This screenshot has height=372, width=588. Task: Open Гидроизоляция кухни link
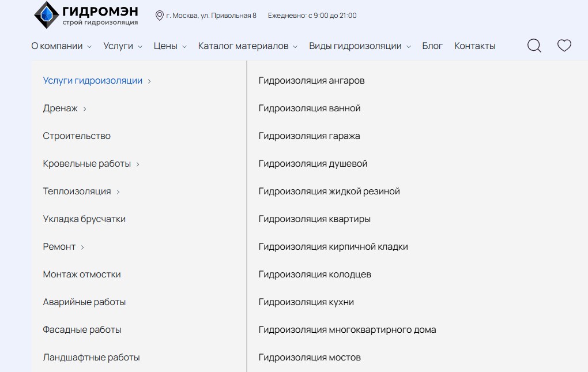tap(306, 302)
